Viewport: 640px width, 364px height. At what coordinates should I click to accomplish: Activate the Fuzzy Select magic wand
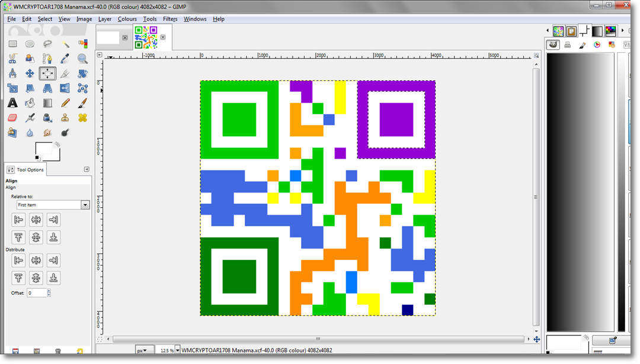65,44
